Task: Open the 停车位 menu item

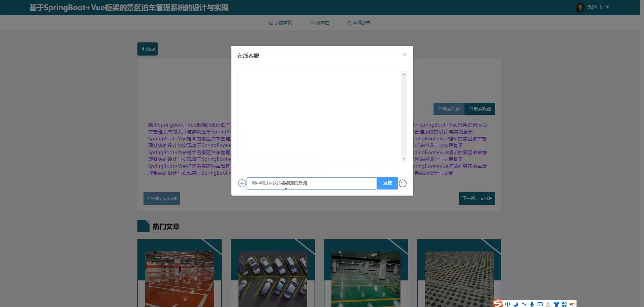Action: point(320,23)
